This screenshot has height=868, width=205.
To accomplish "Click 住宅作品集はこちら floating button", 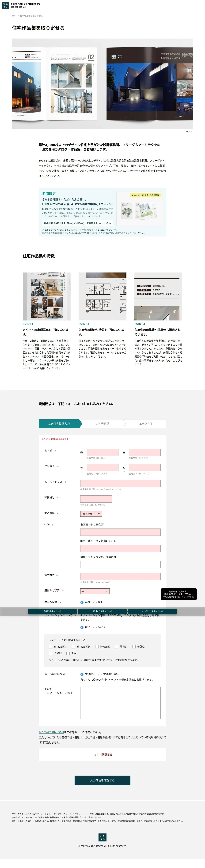I will [x=53, y=611].
